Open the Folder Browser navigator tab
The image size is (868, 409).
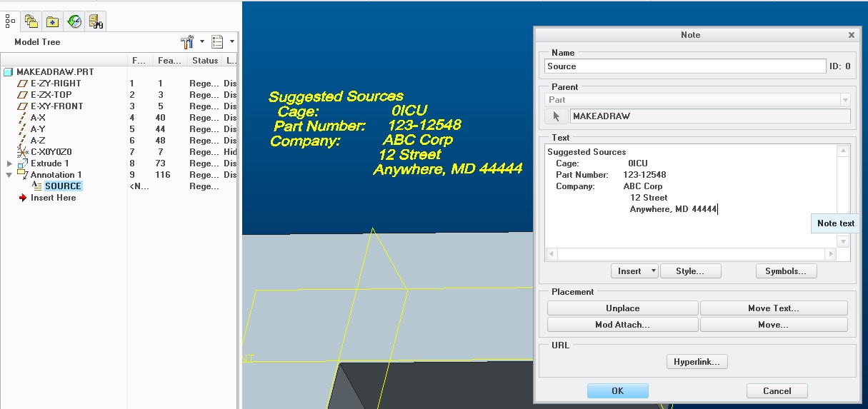pos(31,21)
